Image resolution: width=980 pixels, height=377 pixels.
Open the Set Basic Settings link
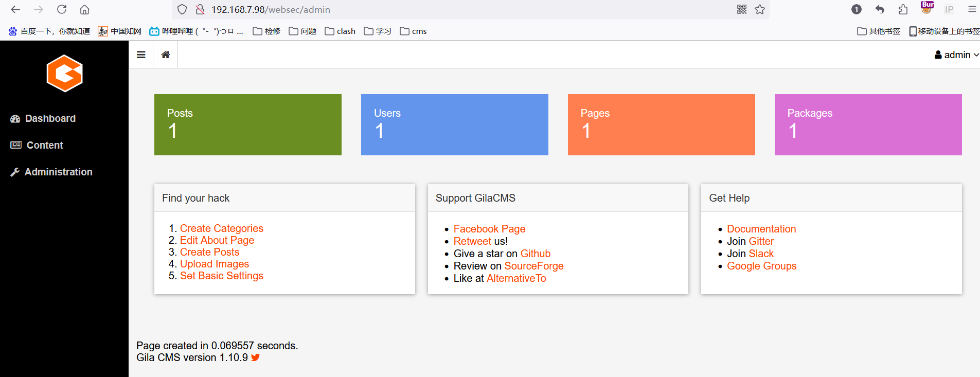point(222,276)
